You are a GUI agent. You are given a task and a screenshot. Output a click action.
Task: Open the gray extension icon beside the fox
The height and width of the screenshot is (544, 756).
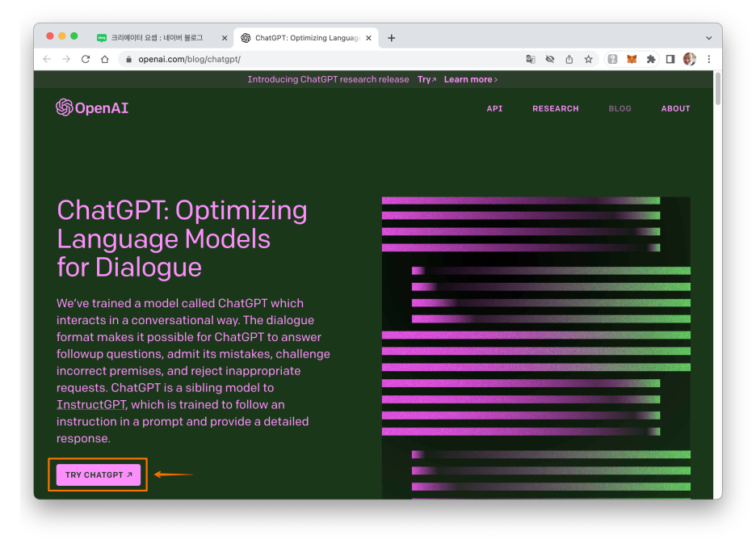[x=612, y=59]
